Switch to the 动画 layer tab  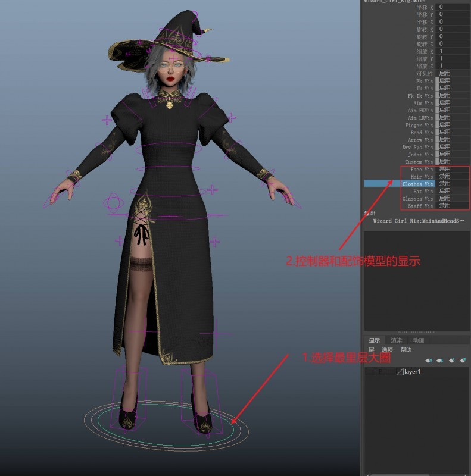[418, 340]
